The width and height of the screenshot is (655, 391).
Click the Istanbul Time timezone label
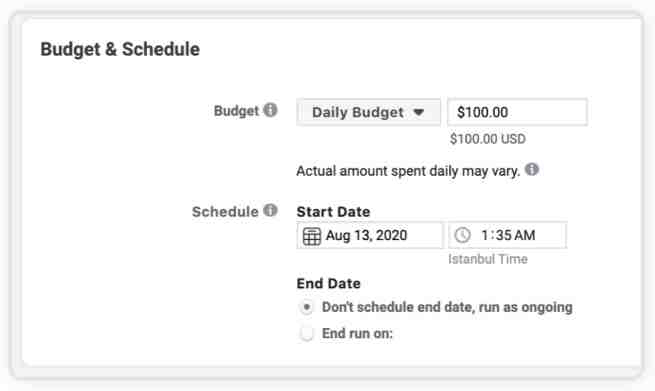click(488, 259)
